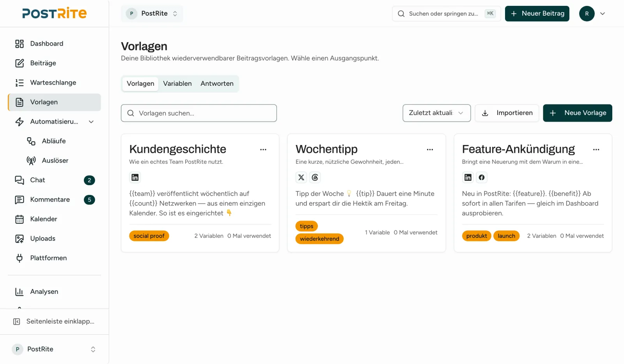The width and height of the screenshot is (624, 364).
Task: Open Kommentare with 5 unread
Action: pos(54,200)
